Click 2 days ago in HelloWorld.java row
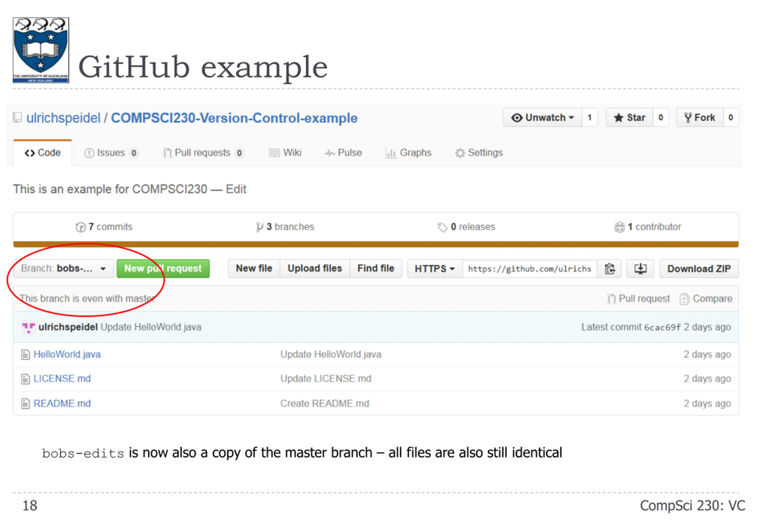This screenshot has height=532, width=769. pos(707,354)
